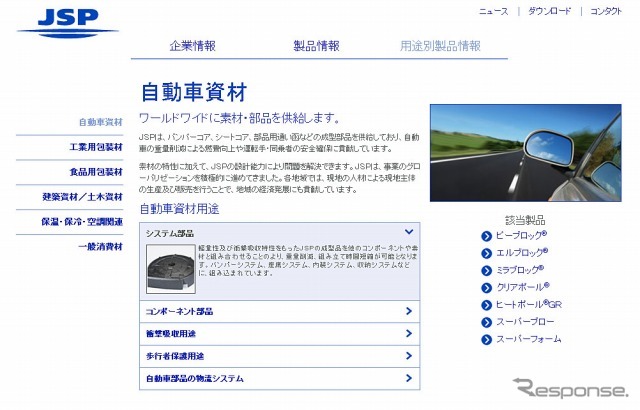Image resolution: width=640 pixels, height=410 pixels.
Task: Open the スーパーブロー product link
Action: click(525, 321)
